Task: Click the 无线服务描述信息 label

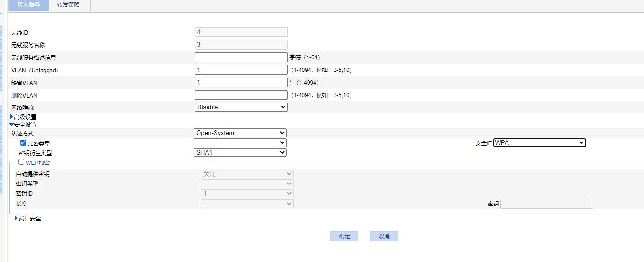Action: 34,58
